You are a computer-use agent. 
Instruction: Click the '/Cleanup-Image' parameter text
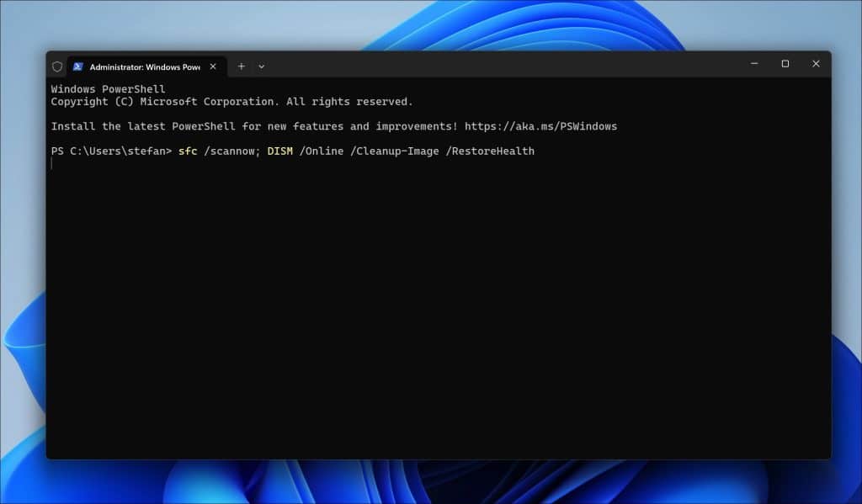pyautogui.click(x=395, y=151)
